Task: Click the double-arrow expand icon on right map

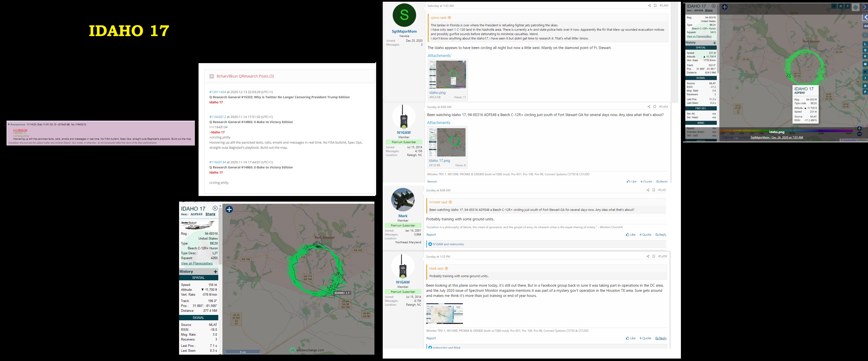Action: [865, 26]
